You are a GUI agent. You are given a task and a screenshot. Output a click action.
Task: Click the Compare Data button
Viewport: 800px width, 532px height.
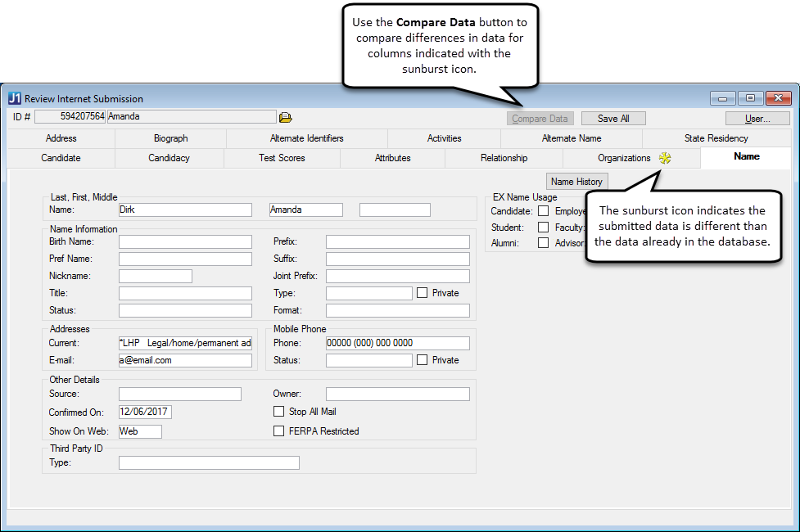540,119
